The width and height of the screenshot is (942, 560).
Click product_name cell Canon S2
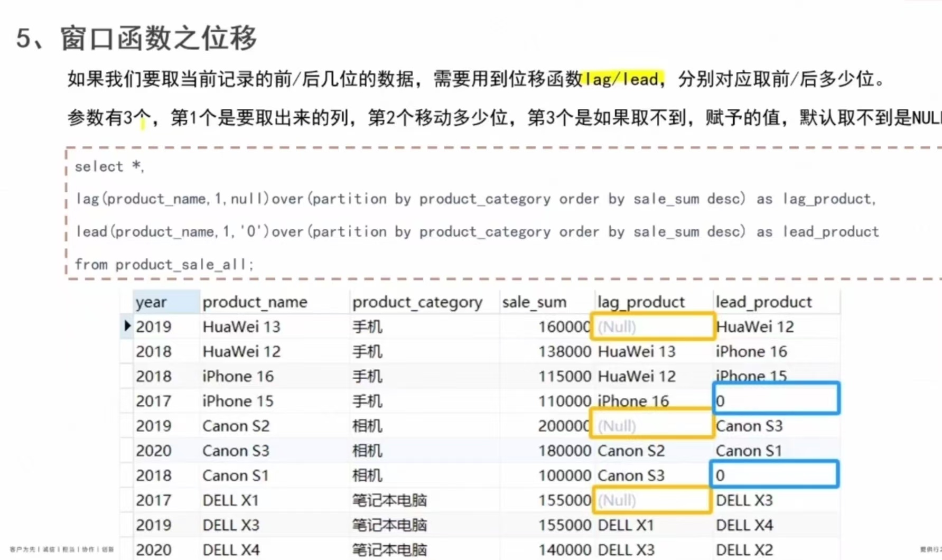point(236,426)
